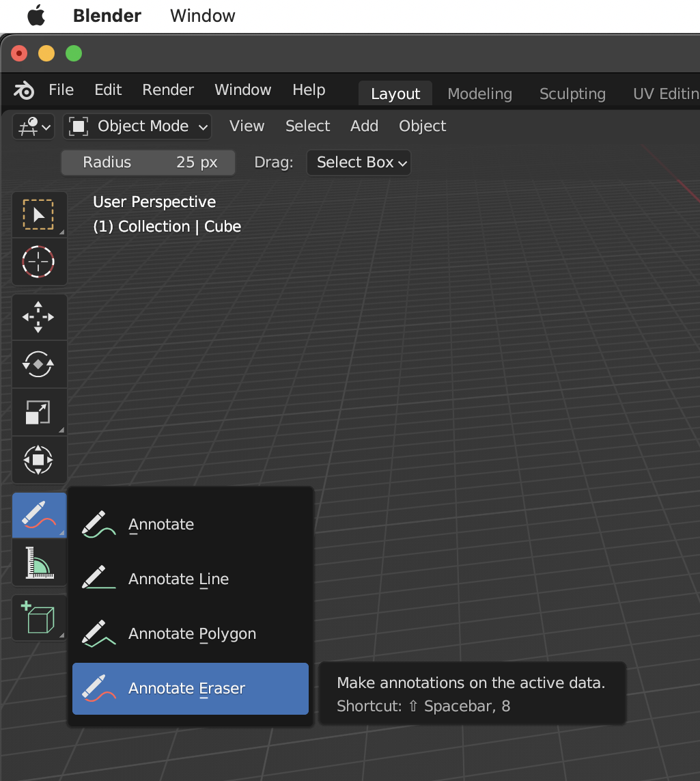The image size is (700, 781).
Task: Choose Annotate from the flyout
Action: click(190, 525)
